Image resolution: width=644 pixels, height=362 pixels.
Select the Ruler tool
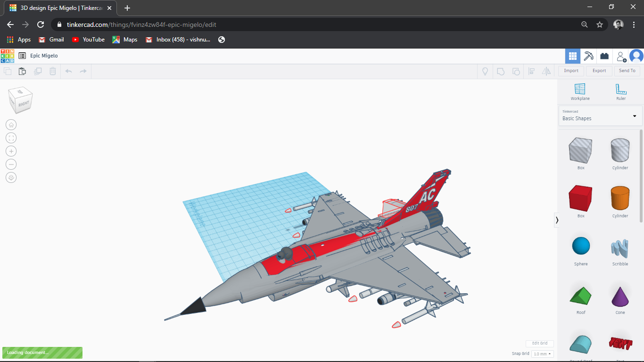click(620, 91)
